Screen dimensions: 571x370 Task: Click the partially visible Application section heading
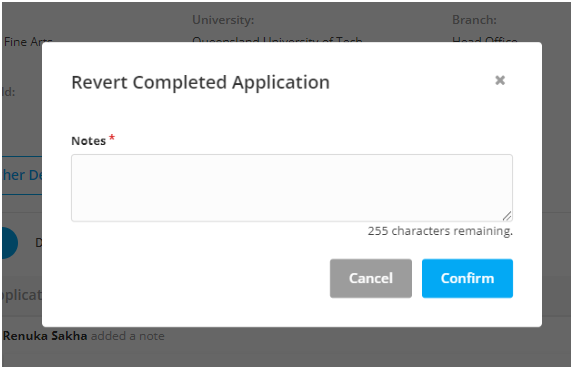pyautogui.click(x=22, y=295)
